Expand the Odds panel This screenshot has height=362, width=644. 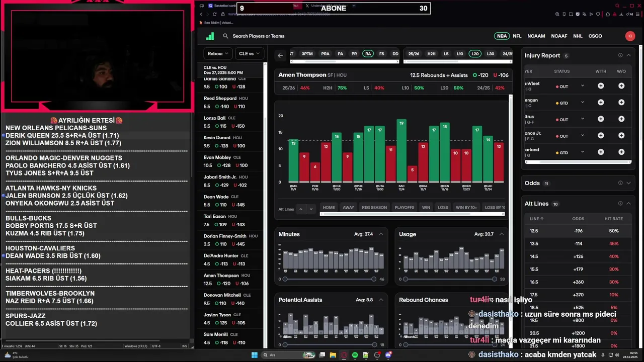pos(628,183)
